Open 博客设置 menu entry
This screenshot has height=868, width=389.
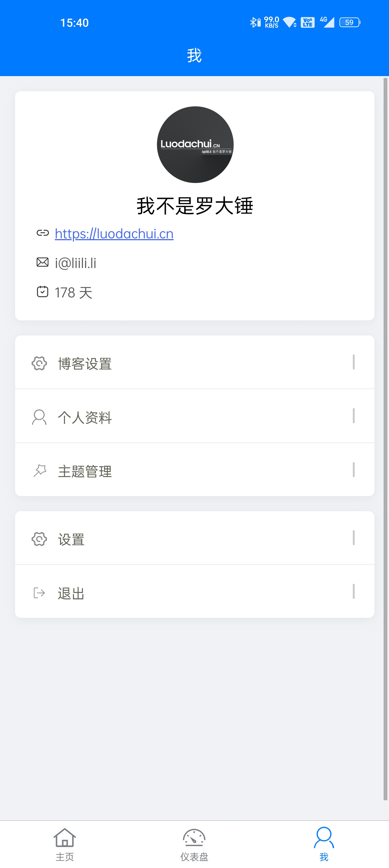pos(85,363)
